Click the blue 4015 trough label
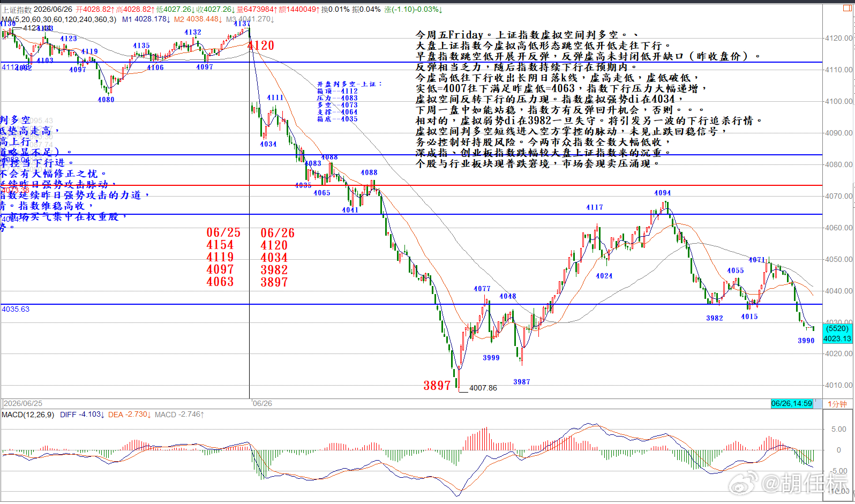855x504 pixels. click(x=749, y=317)
